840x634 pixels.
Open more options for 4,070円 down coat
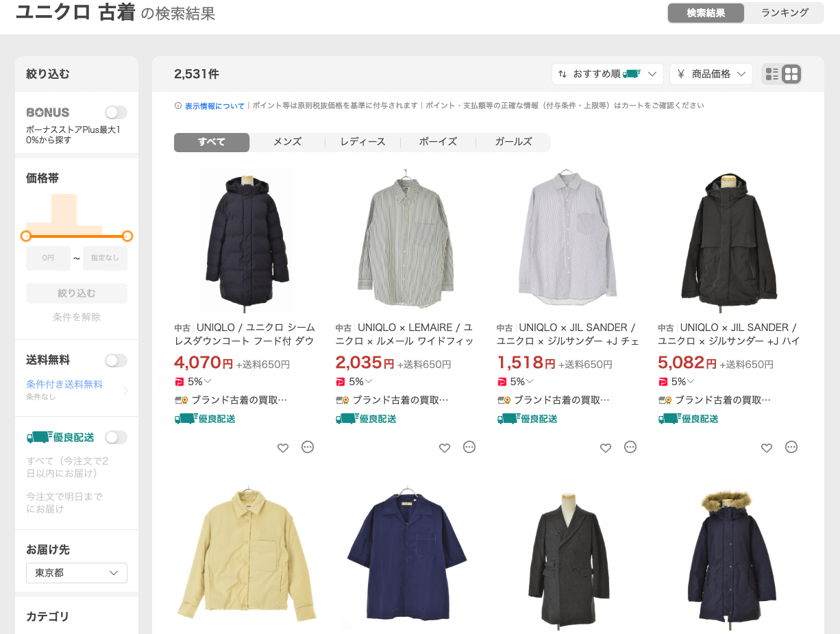click(308, 447)
